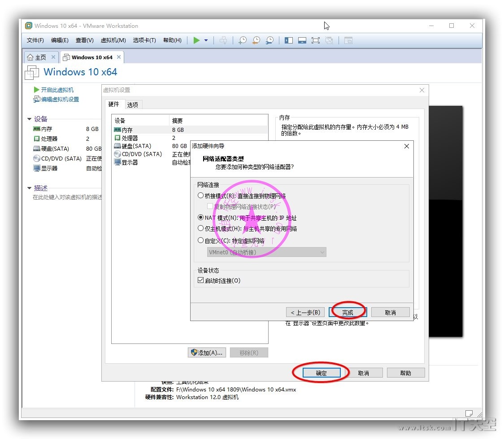
Task: Toggle the thumbnail bar view icon
Action: [x=302, y=40]
